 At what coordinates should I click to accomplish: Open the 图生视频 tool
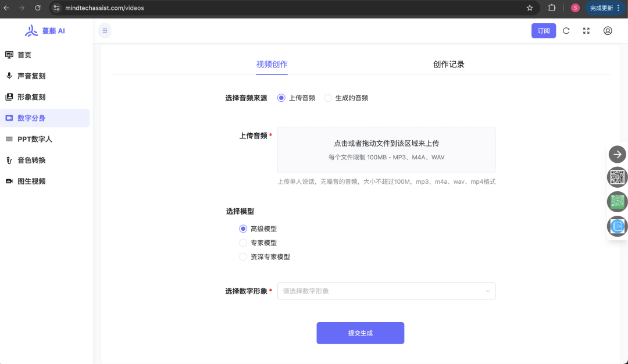coord(36,181)
